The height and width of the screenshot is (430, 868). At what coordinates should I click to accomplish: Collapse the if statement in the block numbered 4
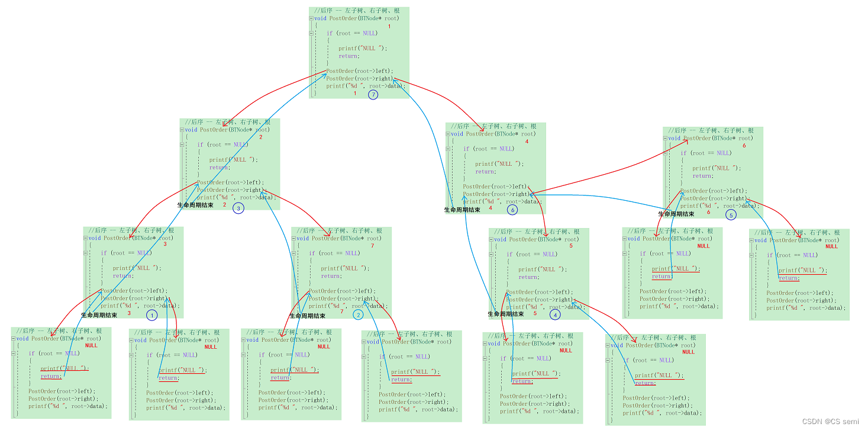coord(448,149)
